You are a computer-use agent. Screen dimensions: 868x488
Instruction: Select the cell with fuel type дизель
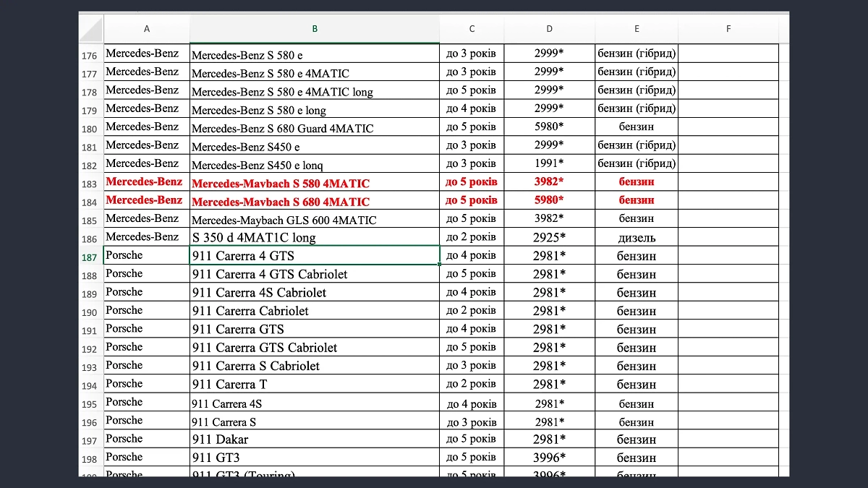(x=637, y=238)
